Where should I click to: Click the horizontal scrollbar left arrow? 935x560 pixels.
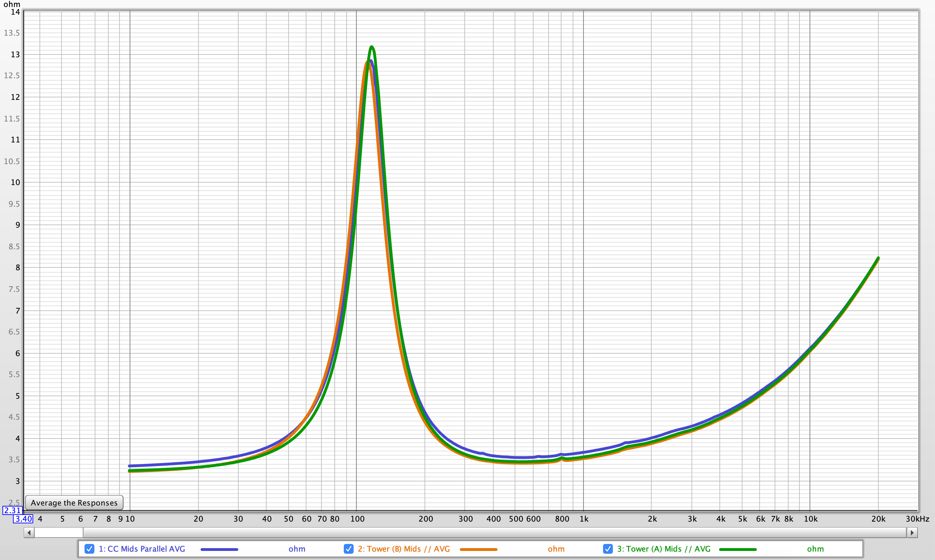coord(29,532)
